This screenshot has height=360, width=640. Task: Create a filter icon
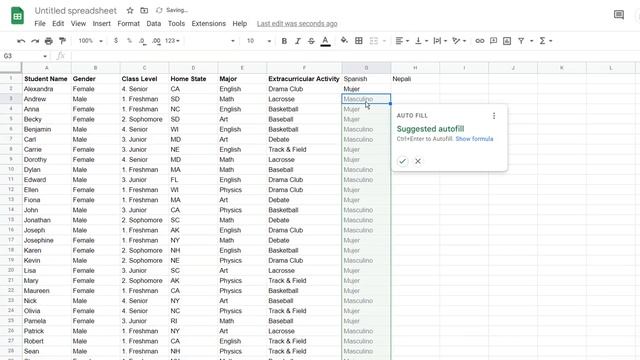[521, 41]
